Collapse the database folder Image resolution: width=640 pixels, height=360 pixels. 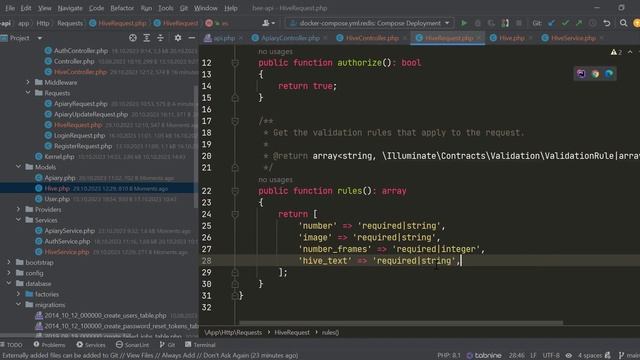(x=9, y=284)
